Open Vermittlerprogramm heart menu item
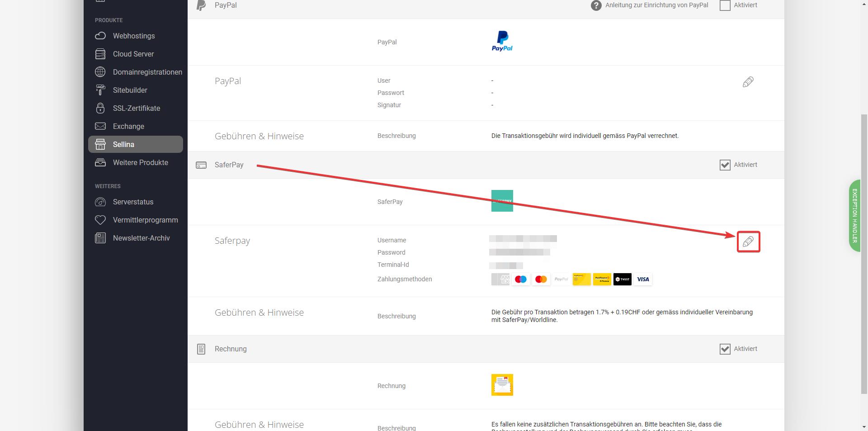Image resolution: width=868 pixels, height=431 pixels. 136,220
